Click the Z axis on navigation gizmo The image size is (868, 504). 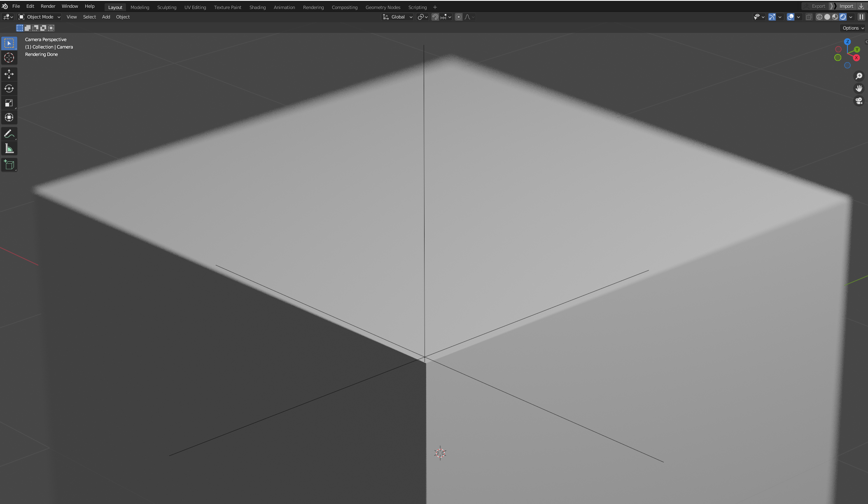pos(847,42)
